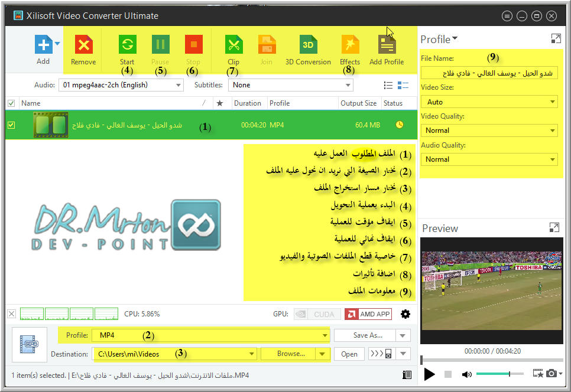The width and height of the screenshot is (571, 392).
Task: Open the Save As dropdown arrow
Action: (403, 335)
